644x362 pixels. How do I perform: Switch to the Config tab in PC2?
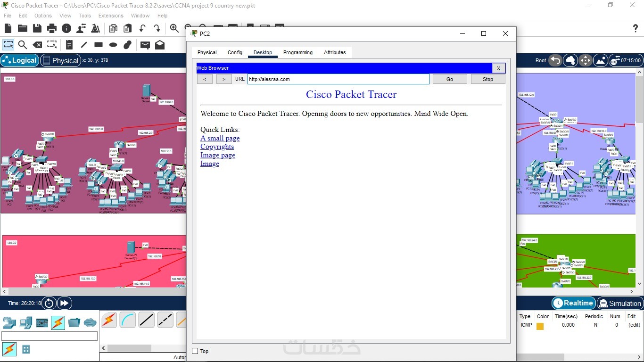coord(235,52)
